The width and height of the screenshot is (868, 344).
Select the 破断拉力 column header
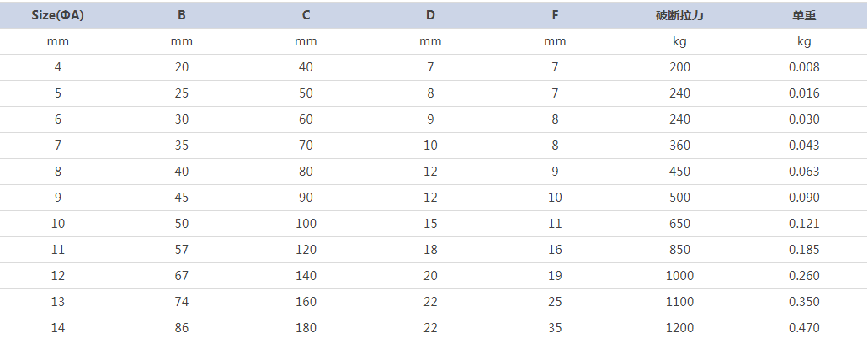[679, 15]
